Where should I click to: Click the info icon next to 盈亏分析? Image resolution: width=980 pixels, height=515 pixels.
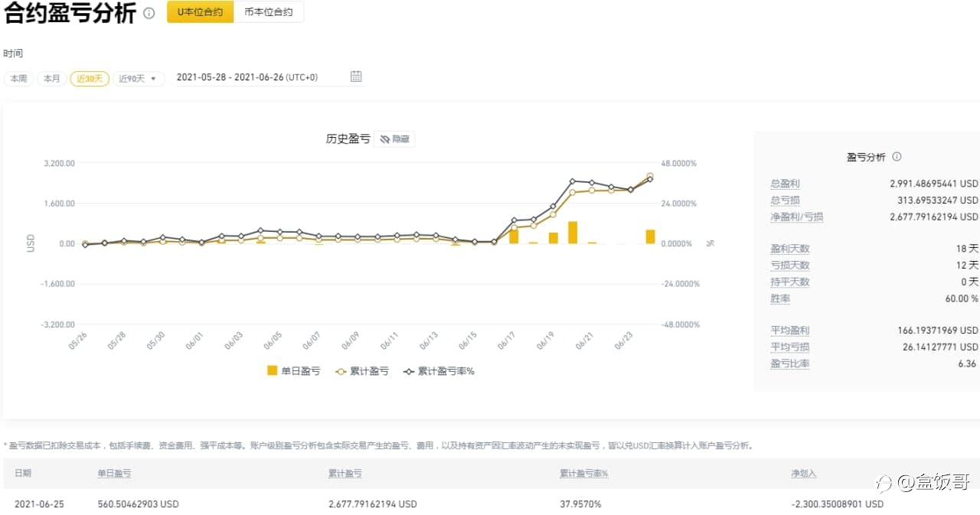point(897,157)
